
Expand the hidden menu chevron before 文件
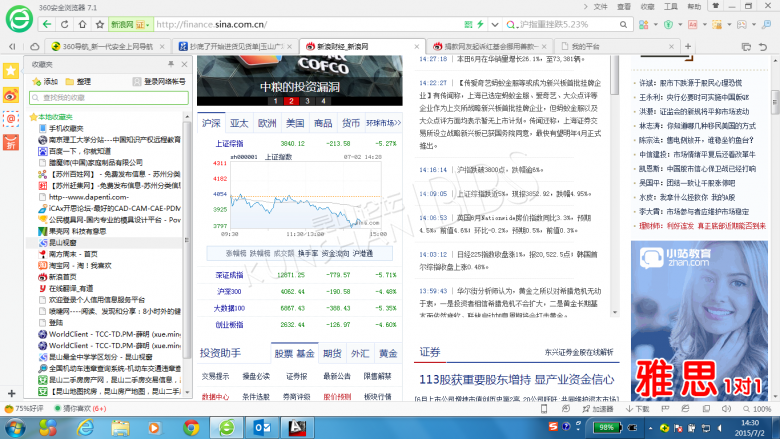tap(585, 6)
